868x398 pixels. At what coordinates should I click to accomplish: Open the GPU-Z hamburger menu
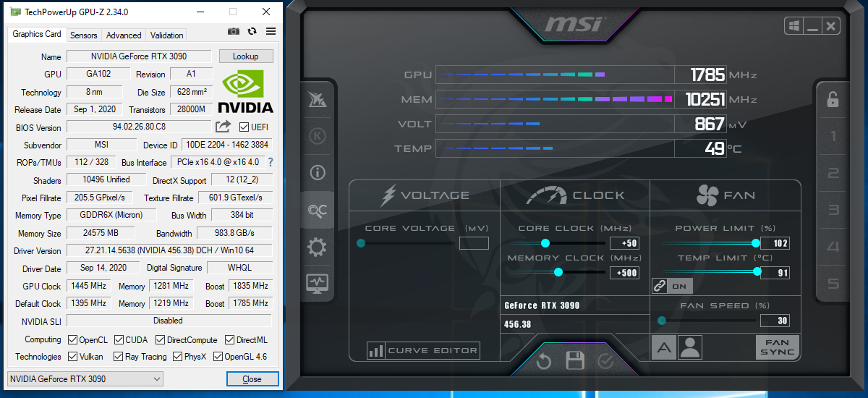click(x=271, y=31)
